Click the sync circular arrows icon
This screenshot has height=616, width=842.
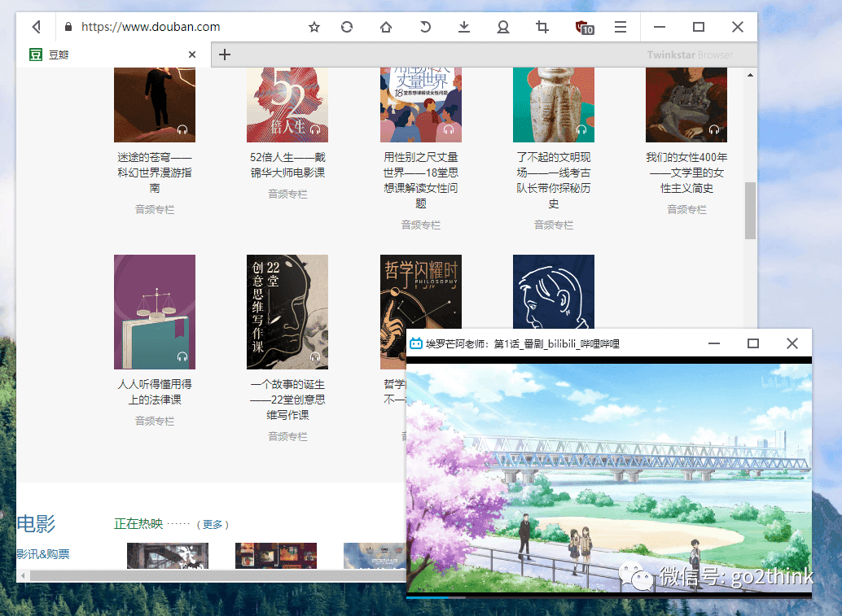(347, 27)
